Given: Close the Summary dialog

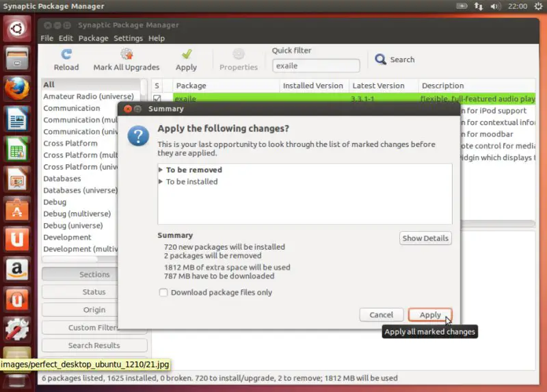Looking at the screenshot, I should [x=128, y=109].
